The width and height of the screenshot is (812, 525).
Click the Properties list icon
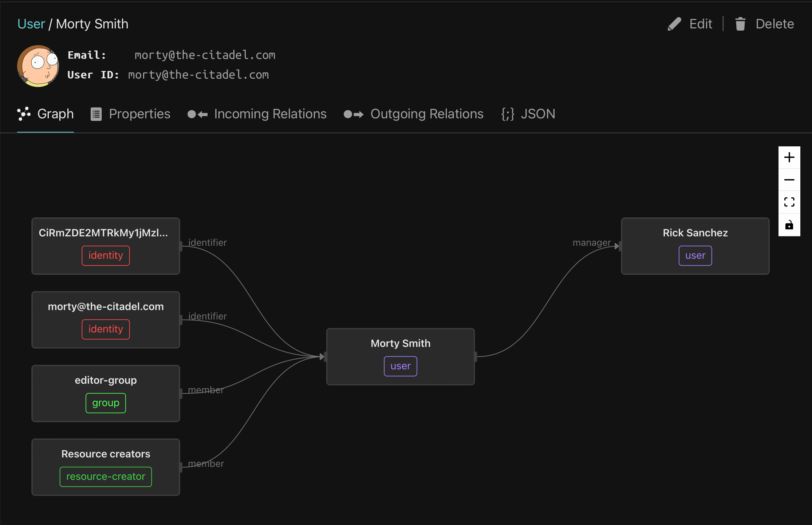[96, 114]
